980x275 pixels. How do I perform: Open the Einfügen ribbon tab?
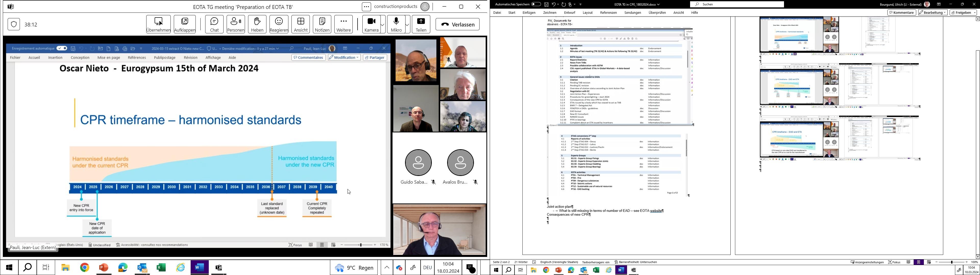(x=529, y=12)
